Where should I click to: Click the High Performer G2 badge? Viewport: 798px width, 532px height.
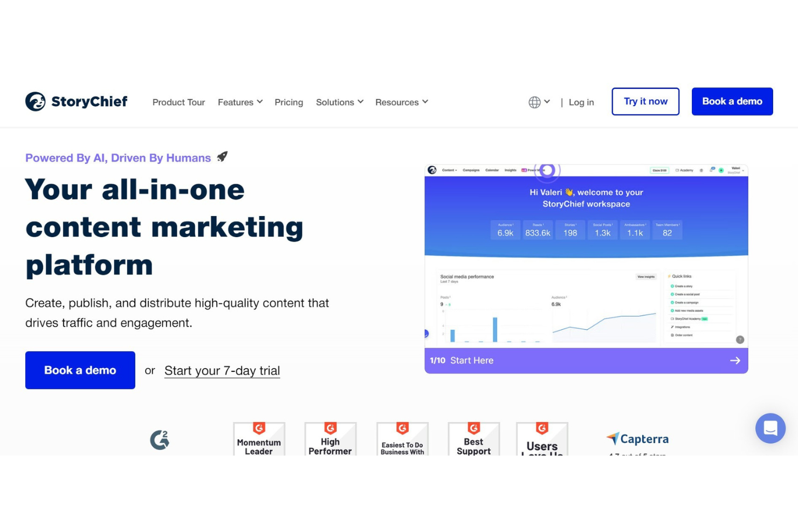330,439
